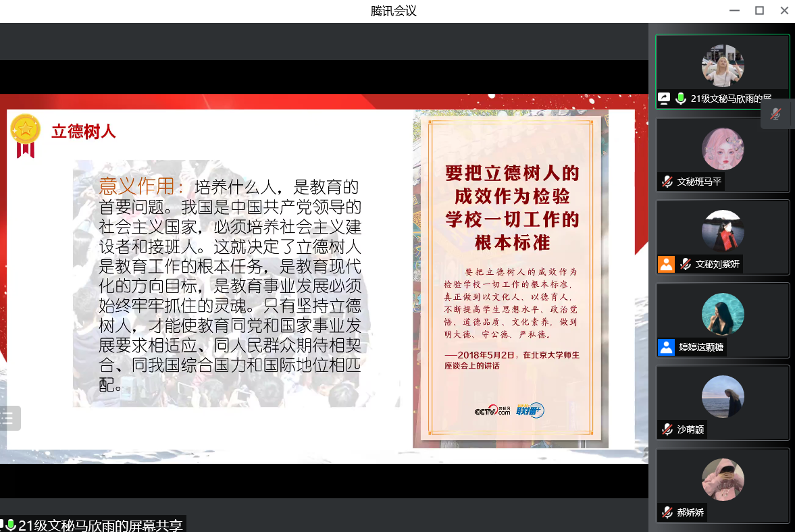Click the 文秘班马平 name label
Viewport: 795px width, 532px height.
[x=699, y=182]
